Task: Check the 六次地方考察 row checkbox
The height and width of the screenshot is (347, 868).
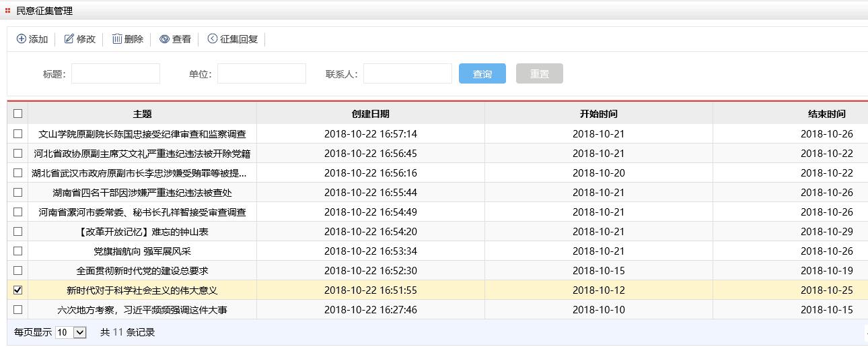Action: [x=17, y=309]
